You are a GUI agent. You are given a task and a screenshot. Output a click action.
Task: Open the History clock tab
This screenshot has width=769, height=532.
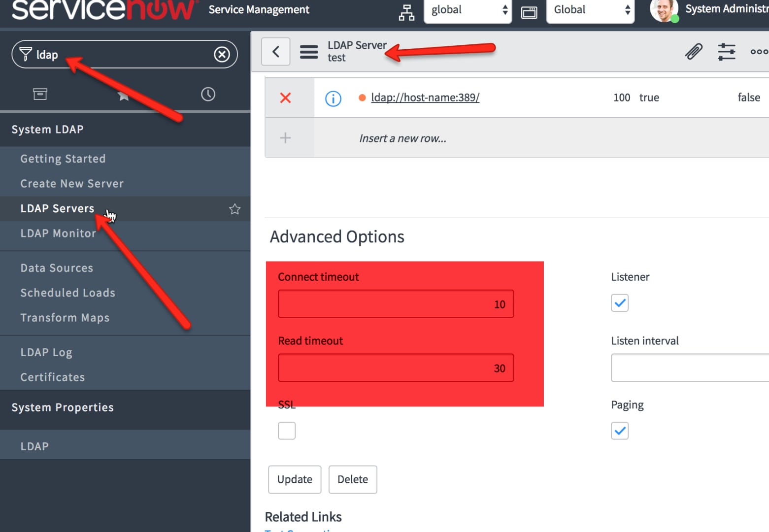(208, 94)
